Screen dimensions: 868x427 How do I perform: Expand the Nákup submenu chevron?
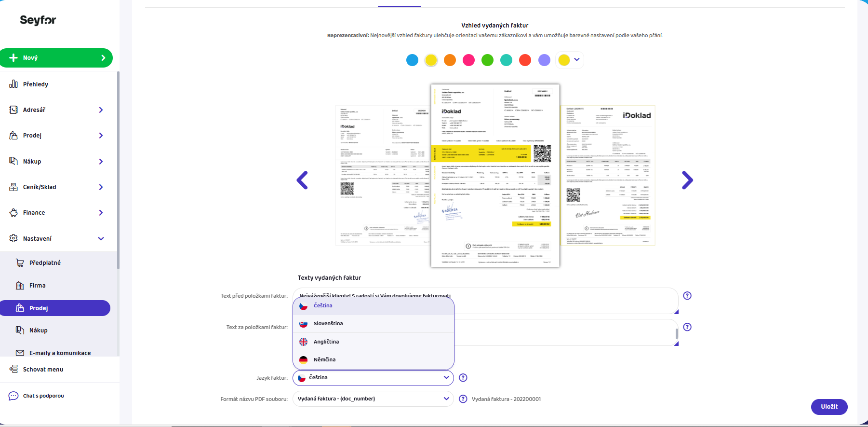[x=101, y=162]
